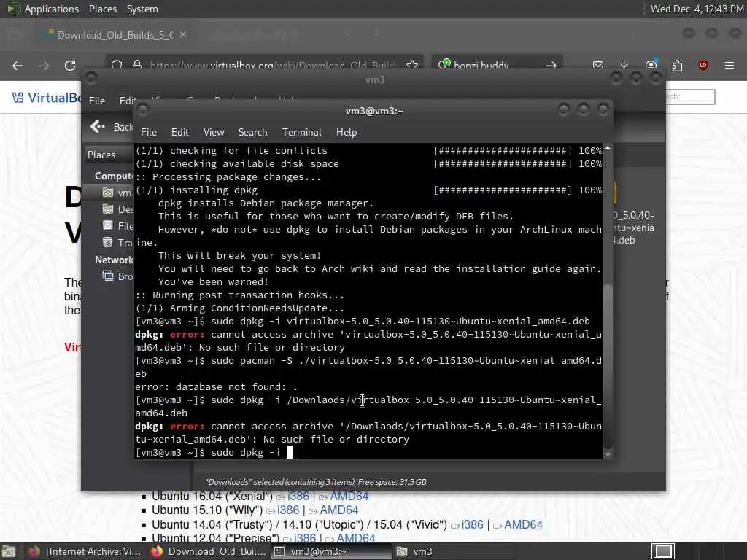Screen dimensions: 747x560
Task: Open the System menu in top panel
Action: pyautogui.click(x=142, y=9)
